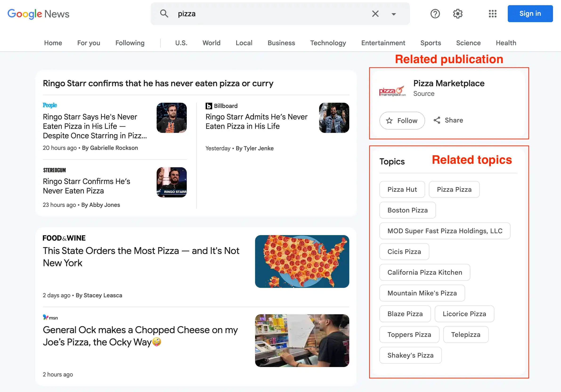Select the U.S. section
Viewport: 561px width, 392px height.
point(181,43)
